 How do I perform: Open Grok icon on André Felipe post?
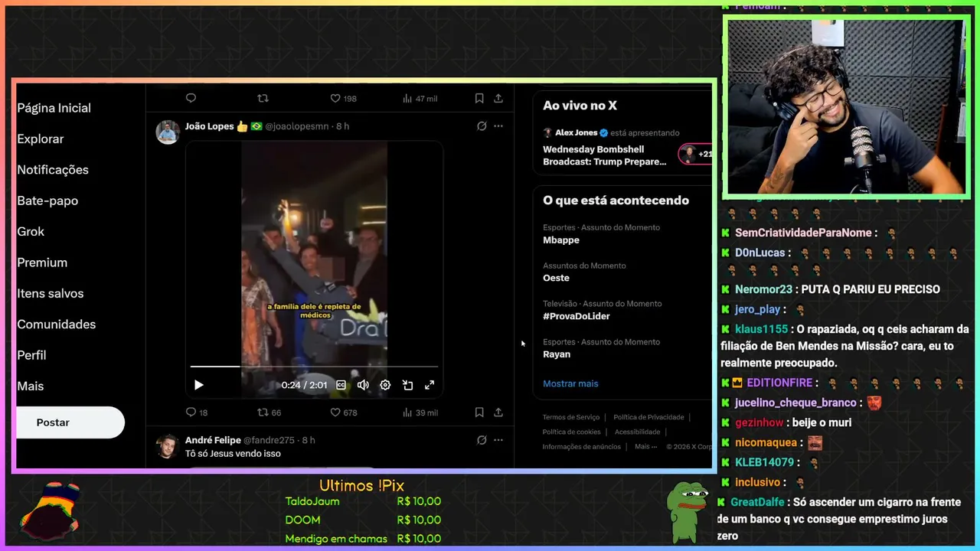[x=482, y=440]
